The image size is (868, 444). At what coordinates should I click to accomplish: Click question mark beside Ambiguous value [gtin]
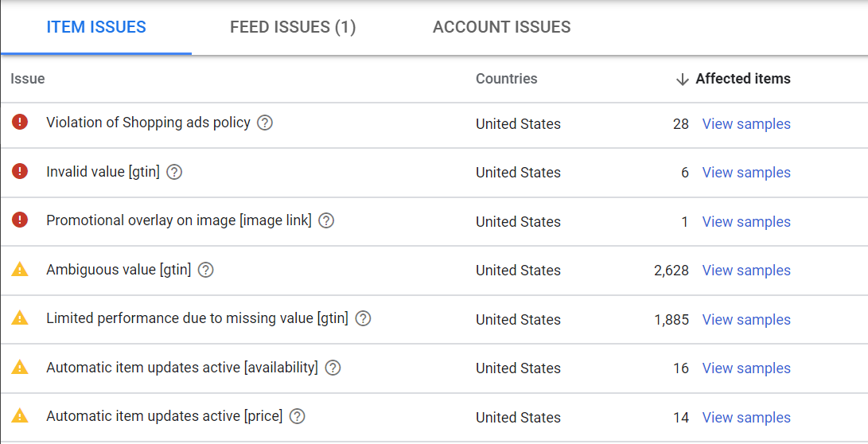tap(205, 270)
